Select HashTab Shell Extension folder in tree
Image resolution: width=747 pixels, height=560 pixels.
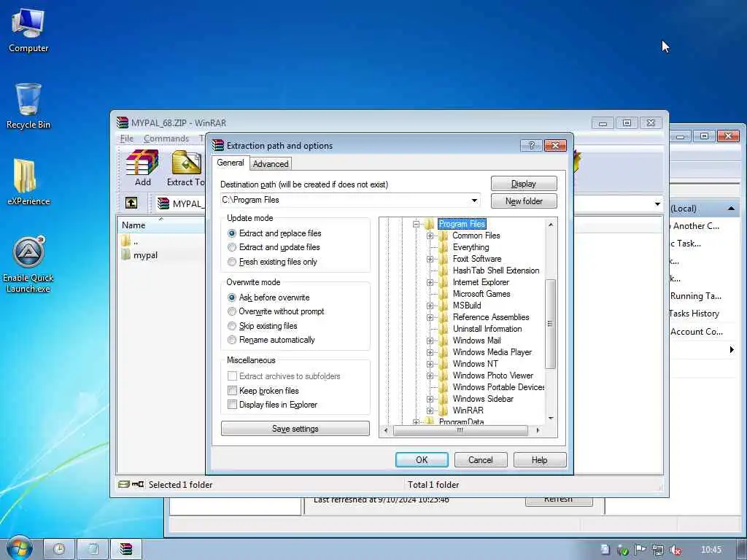(x=496, y=271)
